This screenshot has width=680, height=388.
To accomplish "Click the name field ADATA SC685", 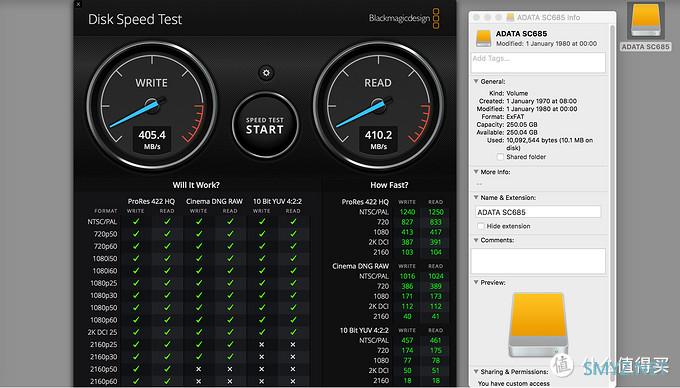I will click(x=538, y=212).
